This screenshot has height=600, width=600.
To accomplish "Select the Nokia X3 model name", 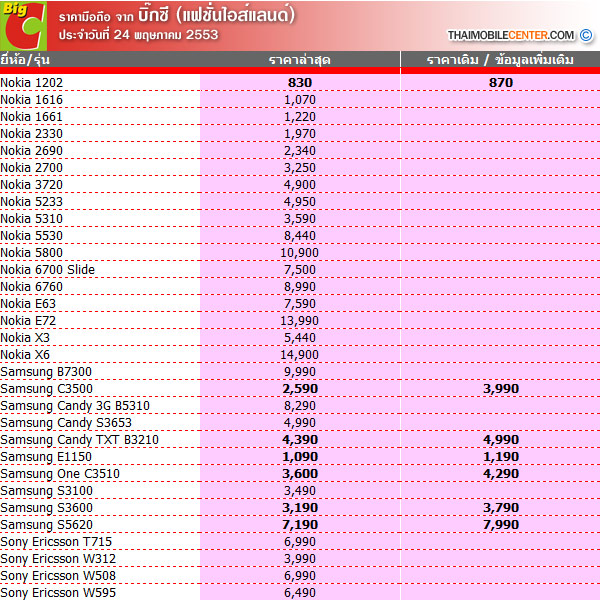I will point(25,338).
